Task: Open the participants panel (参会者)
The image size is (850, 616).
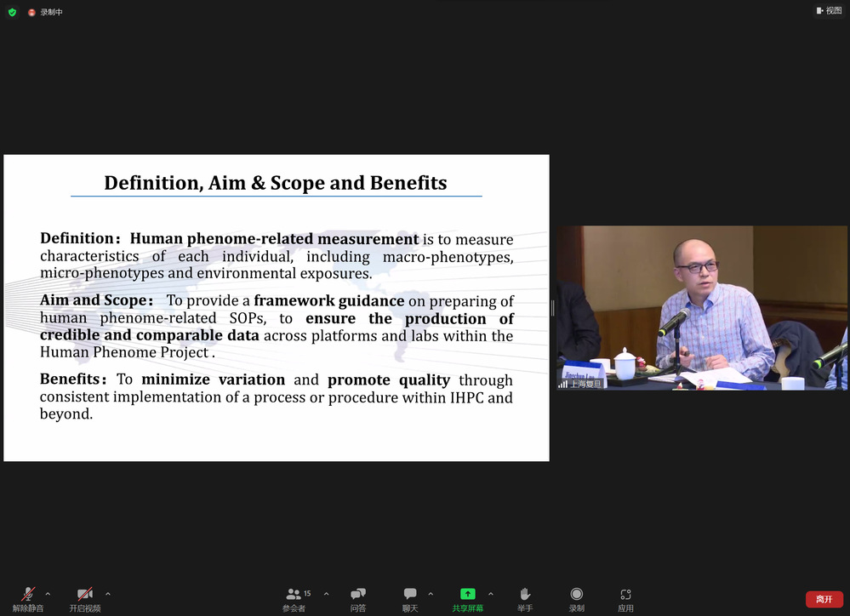Action: 294,598
